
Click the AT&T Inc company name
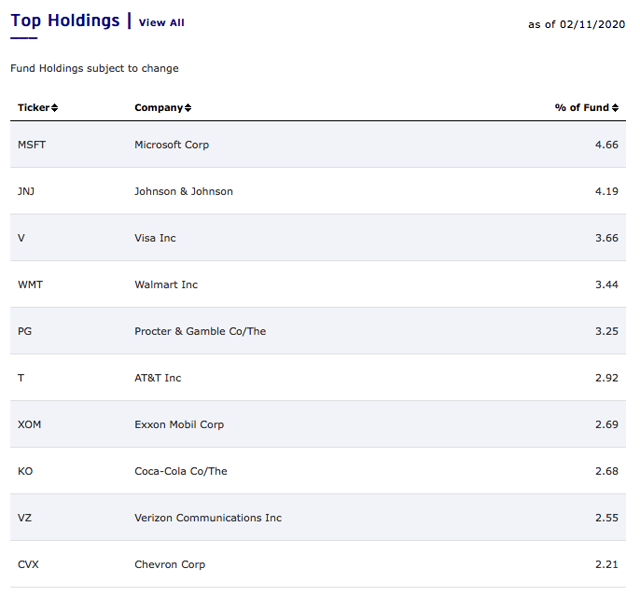(158, 378)
